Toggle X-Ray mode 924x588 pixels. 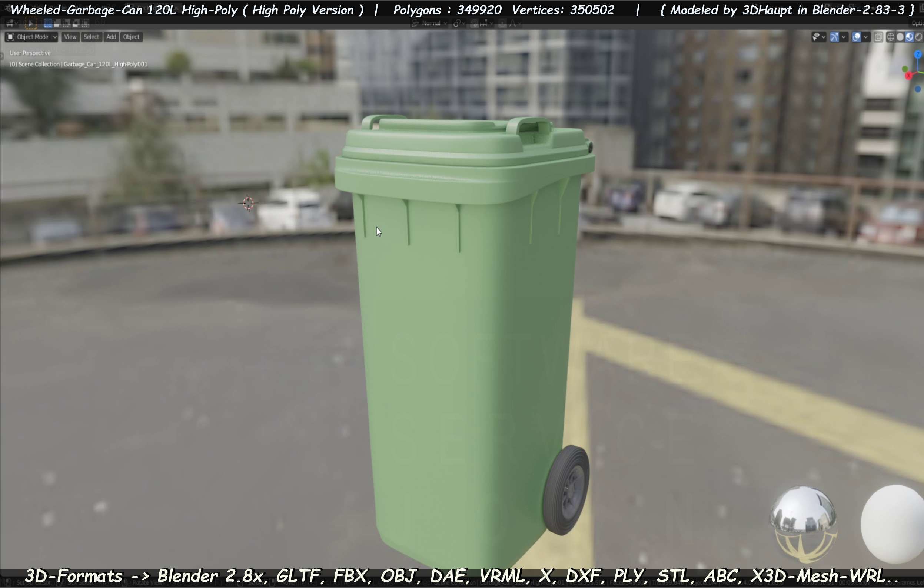click(878, 37)
